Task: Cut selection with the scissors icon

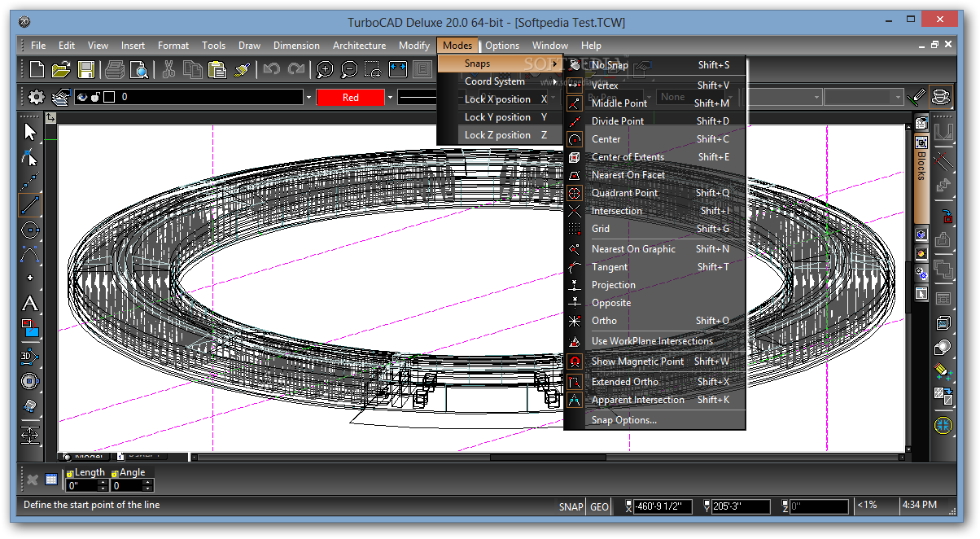Action: tap(168, 69)
